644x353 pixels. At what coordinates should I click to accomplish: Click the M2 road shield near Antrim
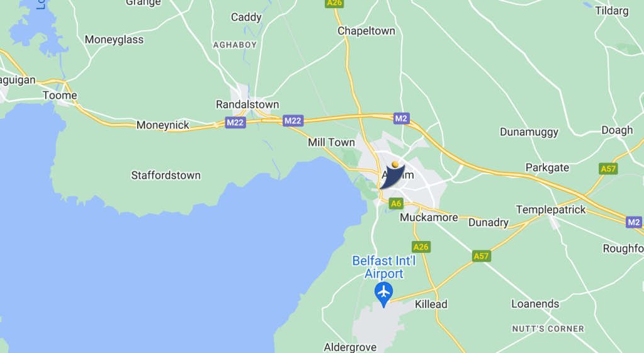point(401,119)
